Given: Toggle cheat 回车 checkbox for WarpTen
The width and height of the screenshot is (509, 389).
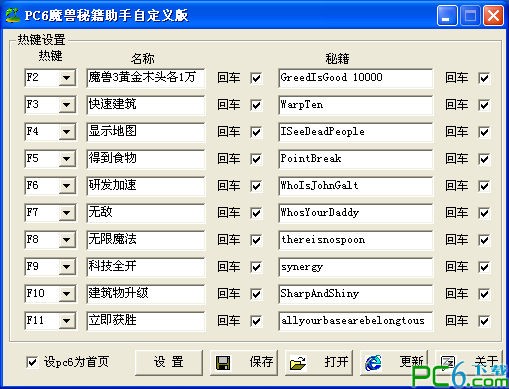Looking at the screenshot, I should click(484, 105).
